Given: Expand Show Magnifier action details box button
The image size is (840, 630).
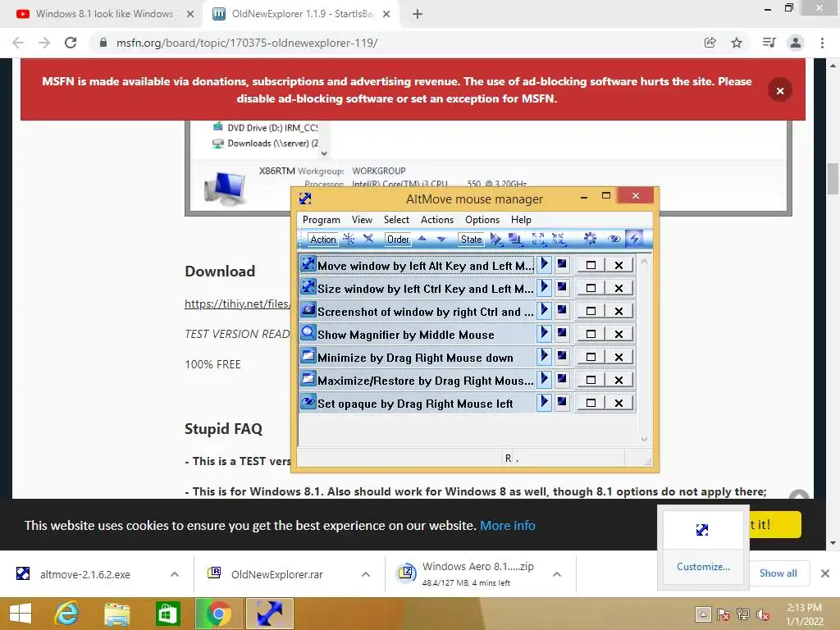Looking at the screenshot, I should pos(591,334).
